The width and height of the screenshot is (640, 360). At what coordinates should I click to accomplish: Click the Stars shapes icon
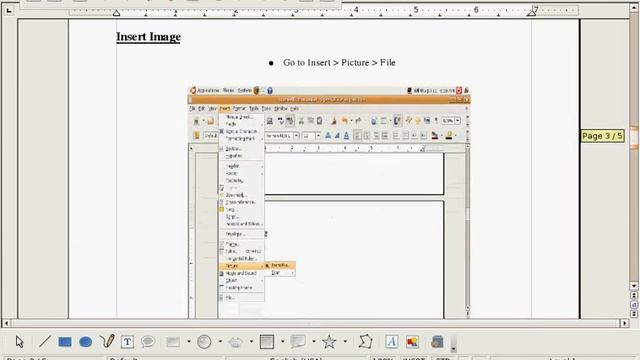[329, 342]
